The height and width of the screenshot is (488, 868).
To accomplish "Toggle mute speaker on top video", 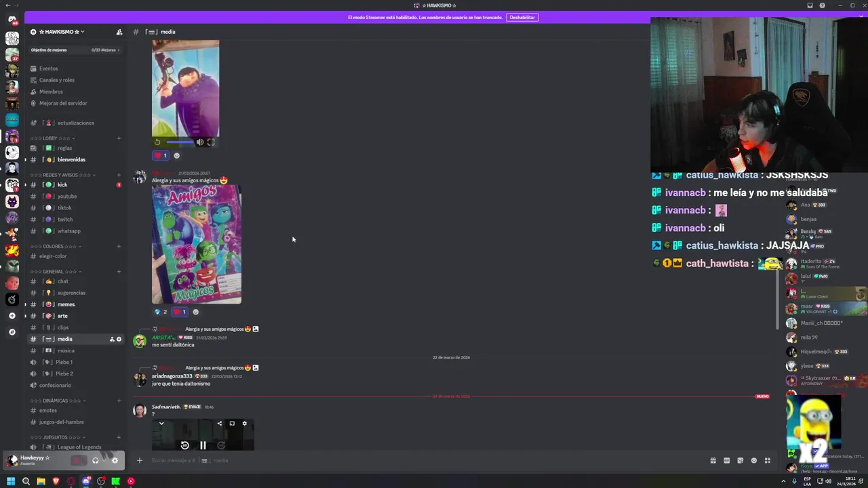I will pos(199,142).
